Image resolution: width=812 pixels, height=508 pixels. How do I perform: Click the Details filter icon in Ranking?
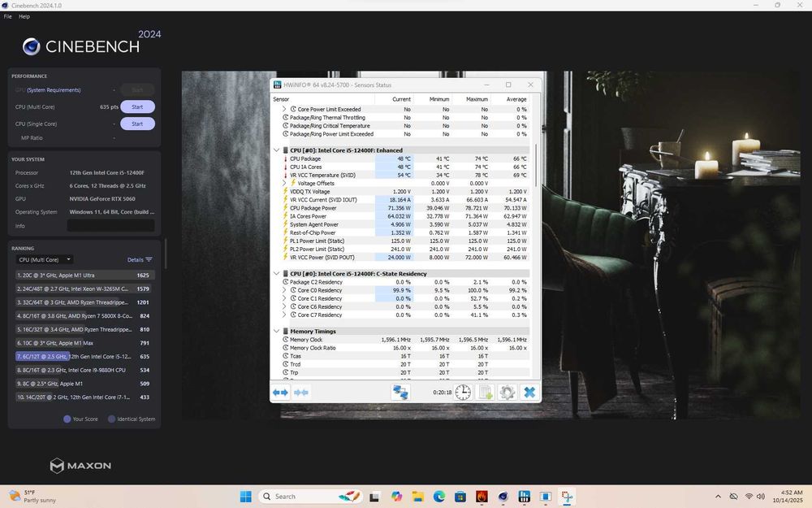click(x=149, y=260)
